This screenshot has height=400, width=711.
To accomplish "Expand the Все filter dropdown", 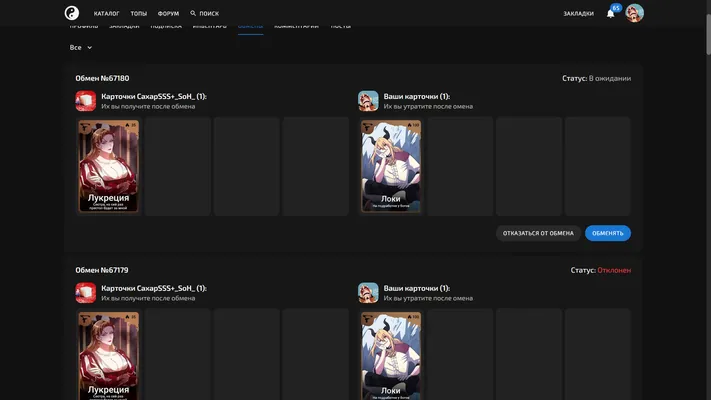I will (x=81, y=47).
